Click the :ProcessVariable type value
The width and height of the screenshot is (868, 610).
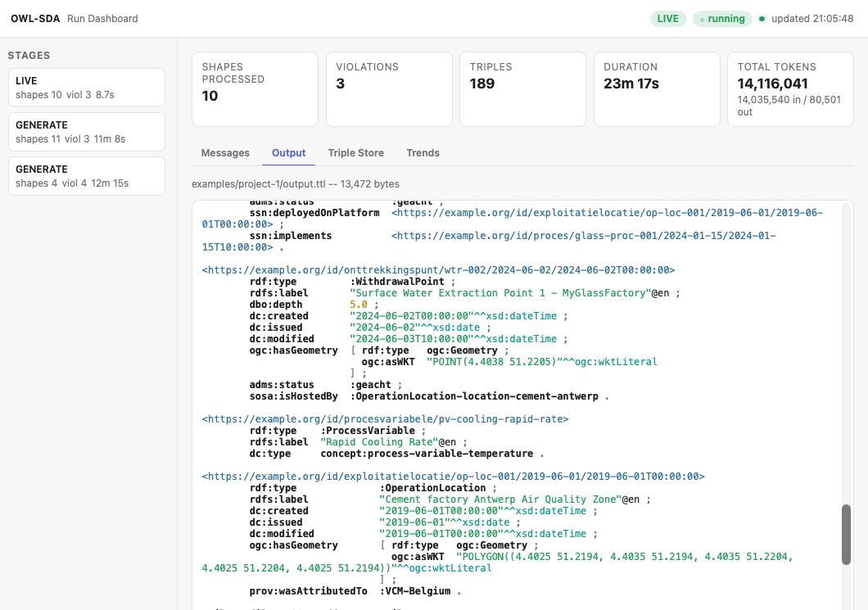coord(368,431)
